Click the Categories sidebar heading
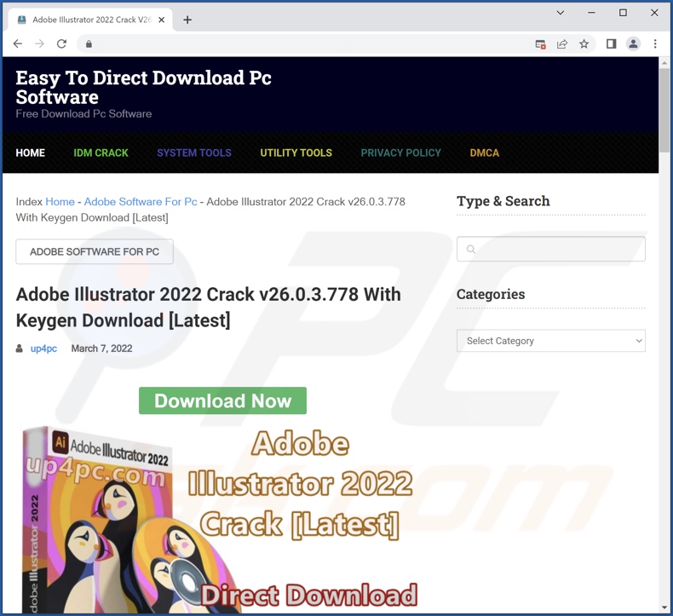Image resolution: width=673 pixels, height=616 pixels. click(491, 295)
